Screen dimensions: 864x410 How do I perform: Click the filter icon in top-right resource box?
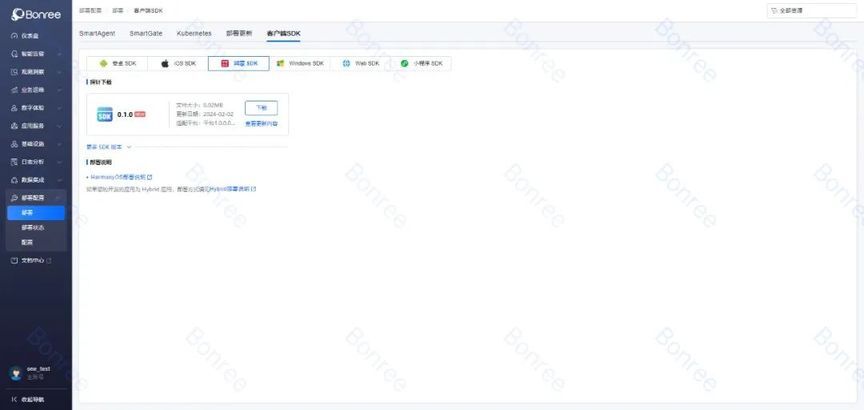click(x=774, y=10)
